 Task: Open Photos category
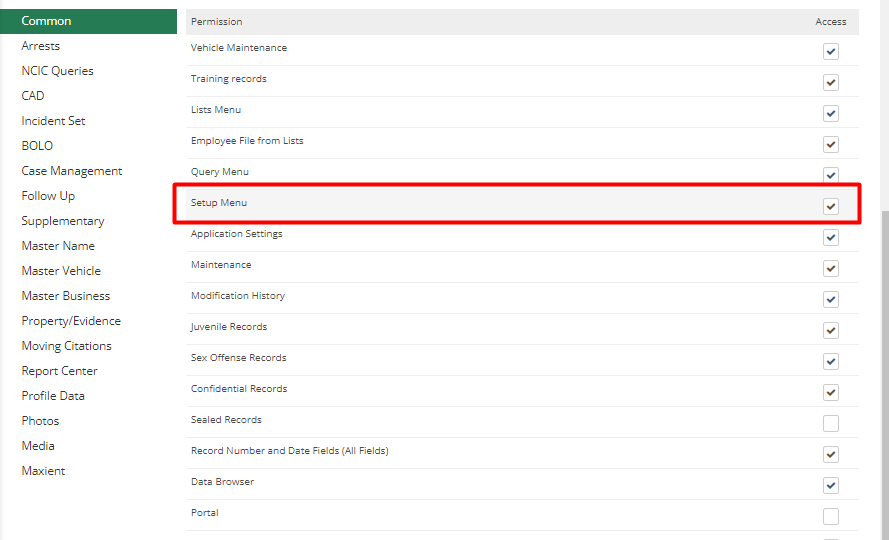(40, 420)
